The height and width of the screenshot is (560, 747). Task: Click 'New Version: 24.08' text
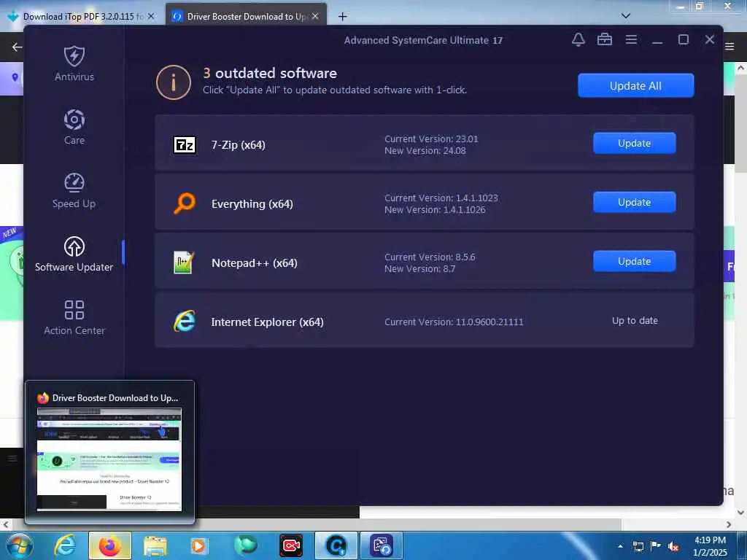[x=425, y=150]
